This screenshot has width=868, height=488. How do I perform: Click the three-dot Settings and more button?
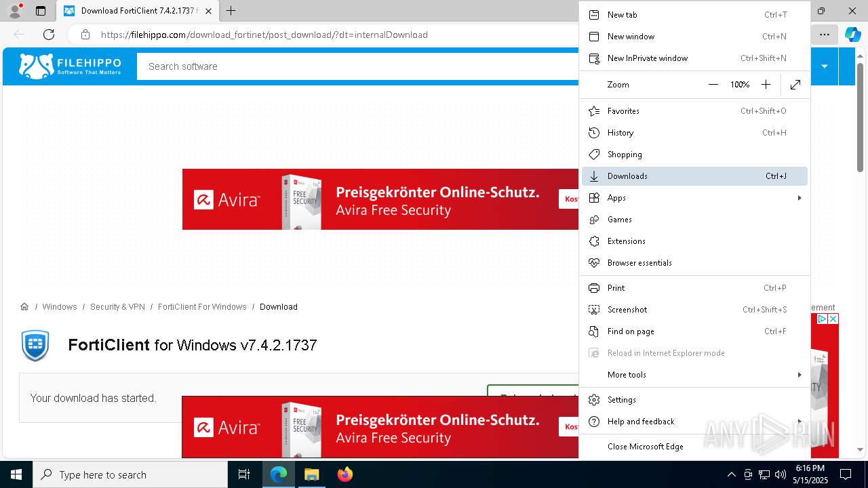tap(824, 35)
